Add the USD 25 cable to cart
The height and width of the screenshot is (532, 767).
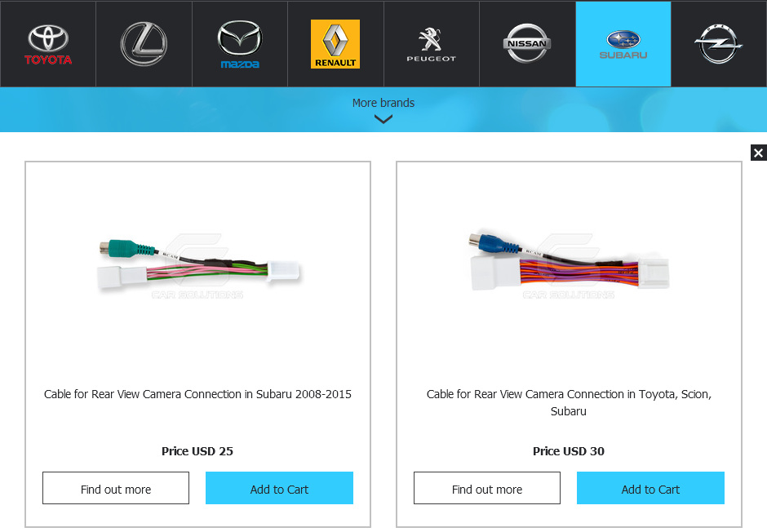[279, 488]
